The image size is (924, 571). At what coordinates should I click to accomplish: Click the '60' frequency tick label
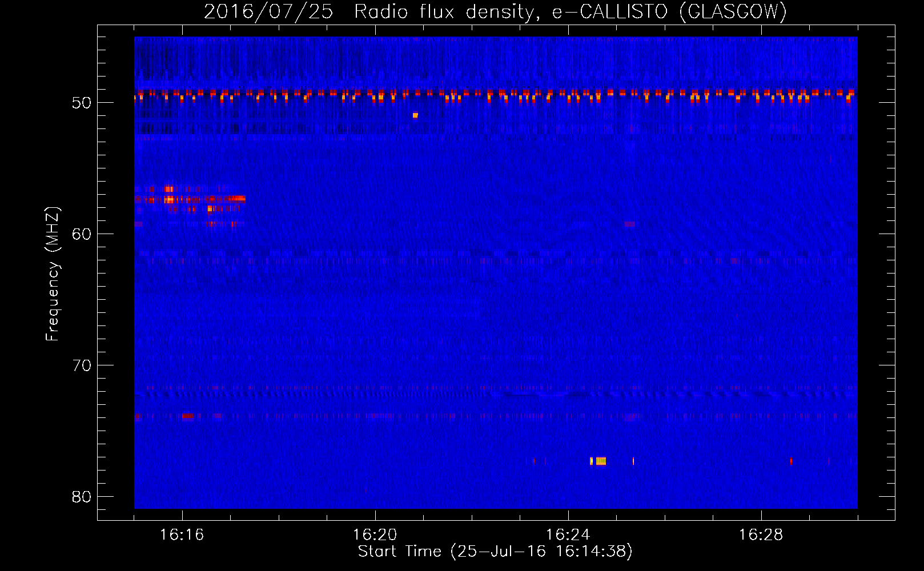coord(82,234)
